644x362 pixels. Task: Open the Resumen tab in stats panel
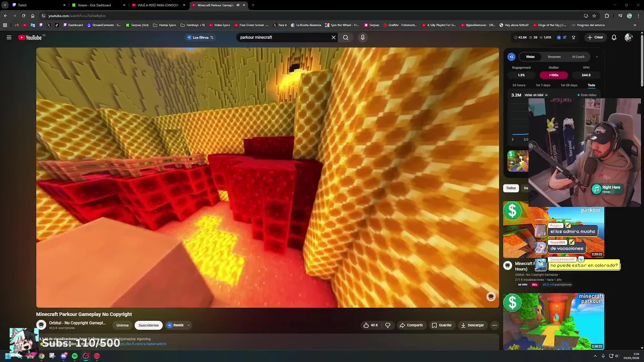coord(554,57)
